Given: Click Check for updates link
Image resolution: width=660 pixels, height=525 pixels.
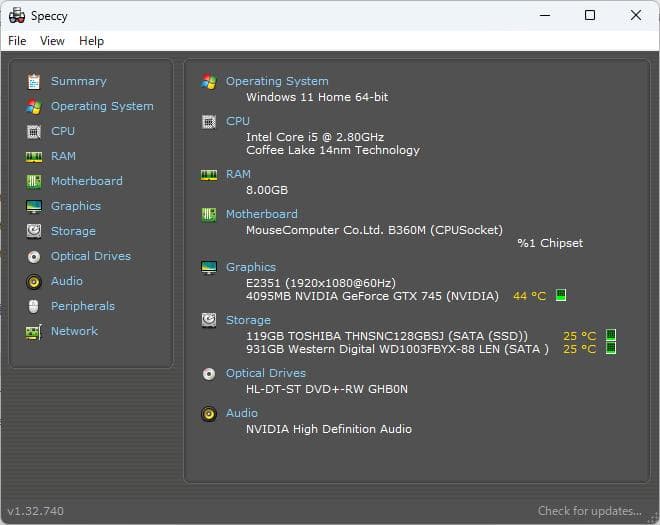Looking at the screenshot, I should pos(589,511).
